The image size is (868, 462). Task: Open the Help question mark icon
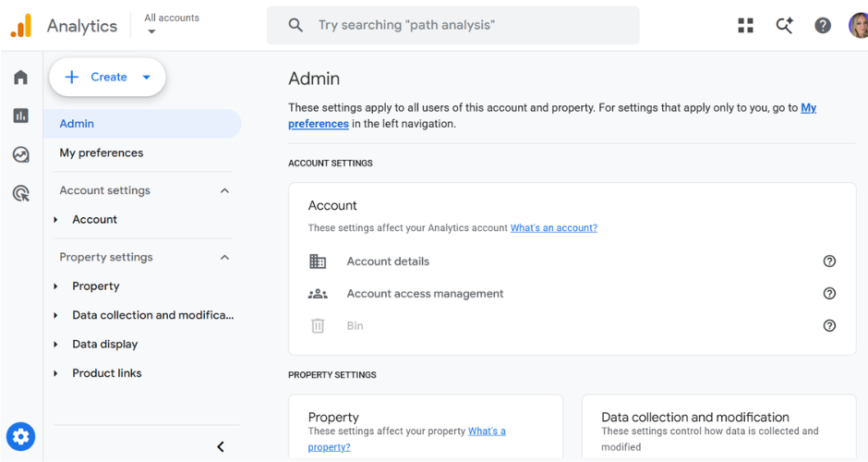823,25
